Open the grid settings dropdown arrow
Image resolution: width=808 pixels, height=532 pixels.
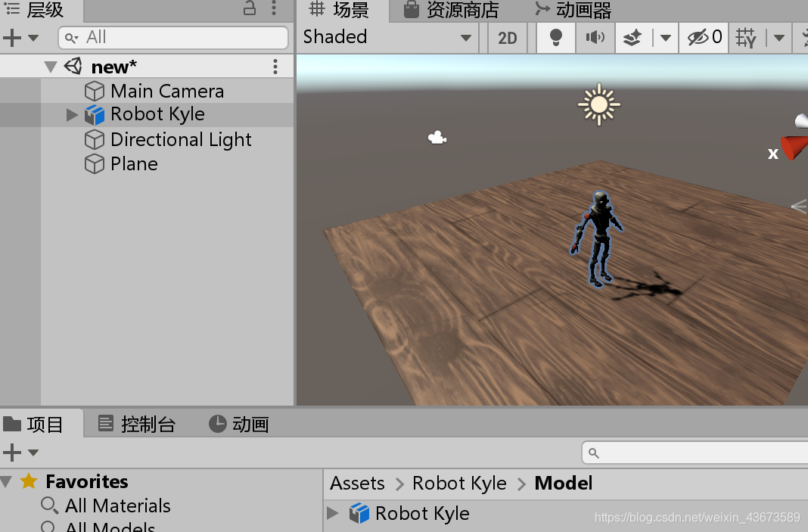pyautogui.click(x=779, y=38)
